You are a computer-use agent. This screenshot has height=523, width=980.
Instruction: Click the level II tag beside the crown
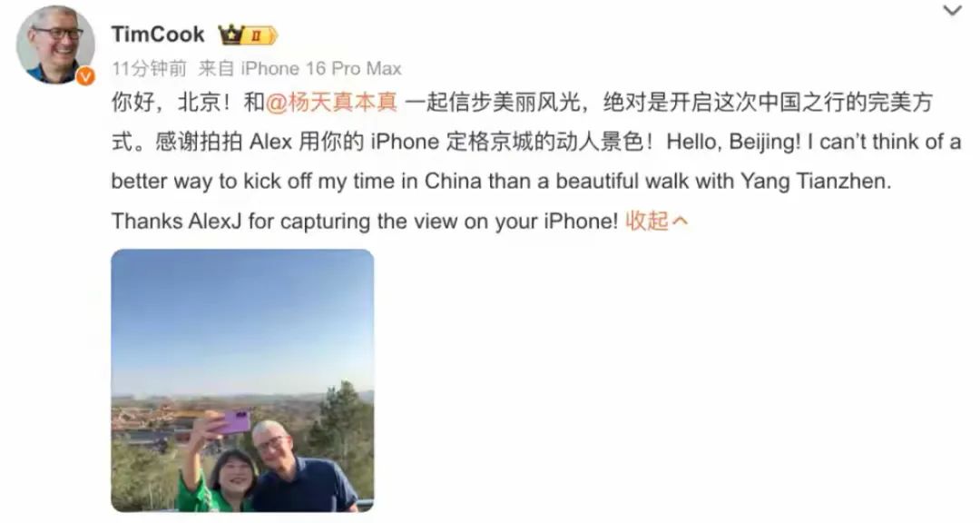259,35
